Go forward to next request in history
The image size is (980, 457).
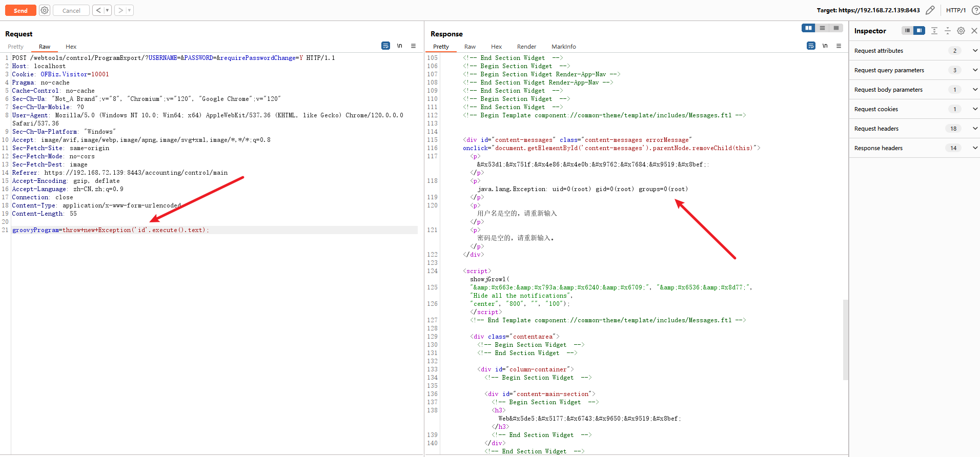120,10
